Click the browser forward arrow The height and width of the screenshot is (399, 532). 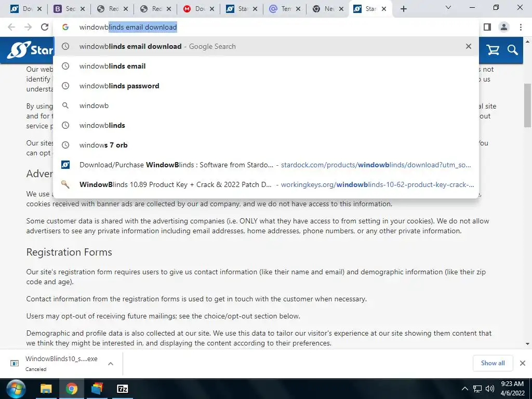pyautogui.click(x=28, y=27)
